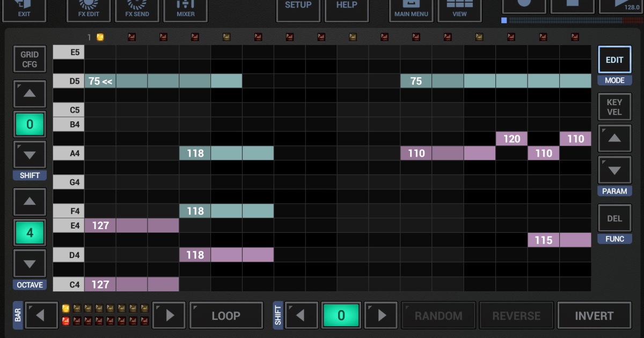Select the yellow step 1 marker
Image resolution: width=644 pixels, height=338 pixels.
coord(100,37)
